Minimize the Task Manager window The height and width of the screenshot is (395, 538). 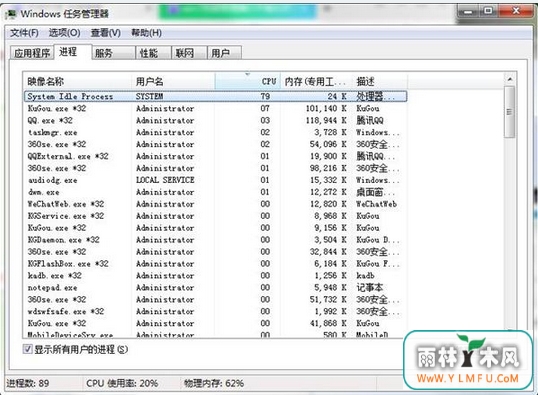click(468, 12)
